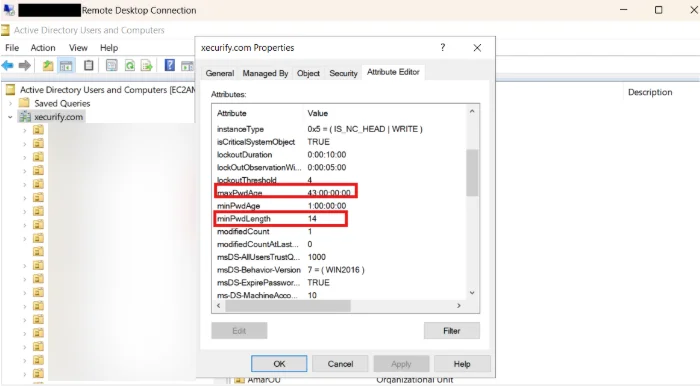Open the Help menu
The width and height of the screenshot is (700, 386).
[x=109, y=48]
